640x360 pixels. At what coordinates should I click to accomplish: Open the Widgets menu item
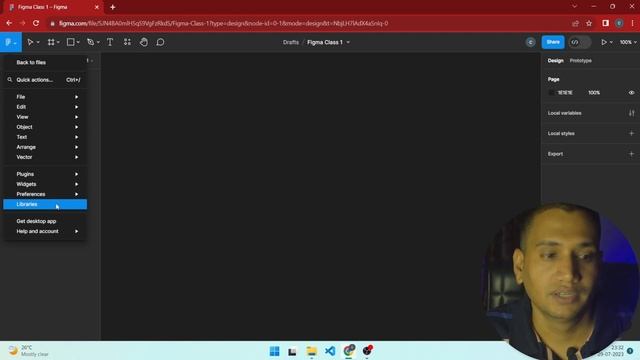(45, 184)
